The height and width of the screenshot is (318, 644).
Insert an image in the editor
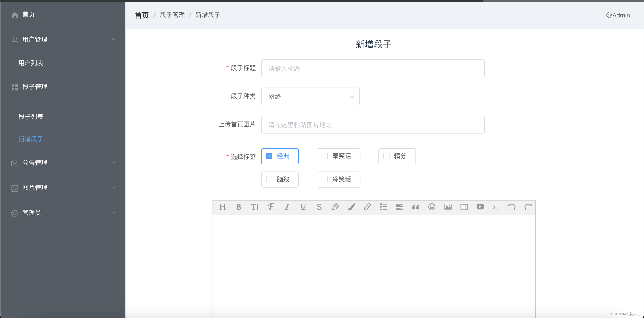coord(448,207)
